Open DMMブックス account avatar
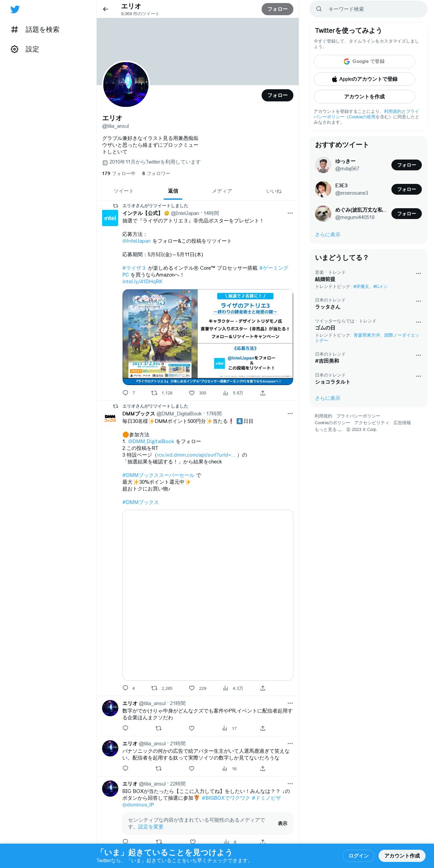This screenshot has width=434, height=868. [x=110, y=418]
